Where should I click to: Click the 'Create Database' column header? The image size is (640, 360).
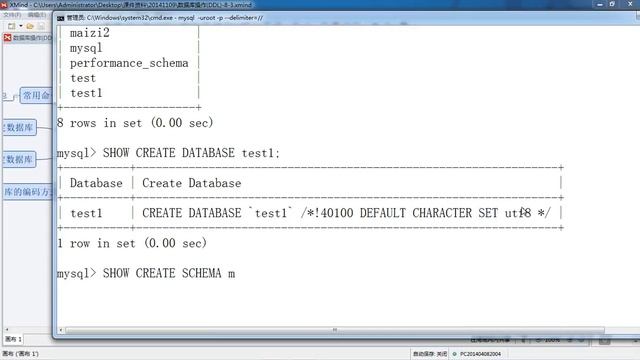191,183
